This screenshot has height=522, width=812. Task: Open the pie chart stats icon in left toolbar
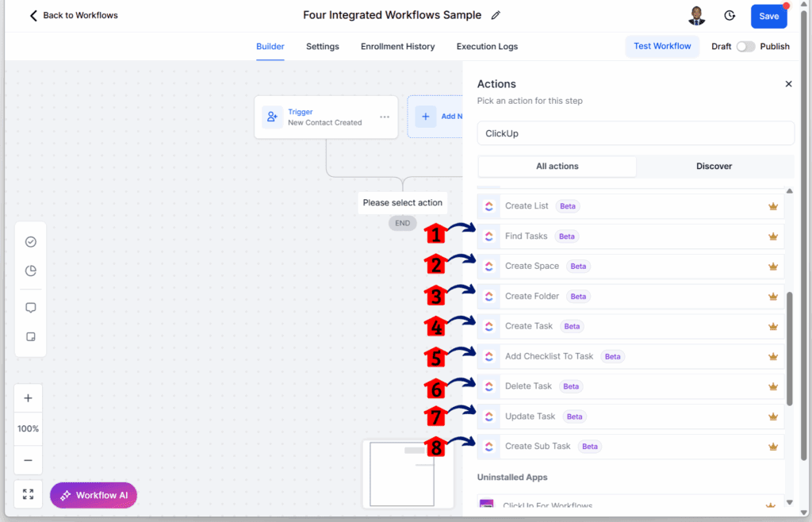pyautogui.click(x=31, y=271)
